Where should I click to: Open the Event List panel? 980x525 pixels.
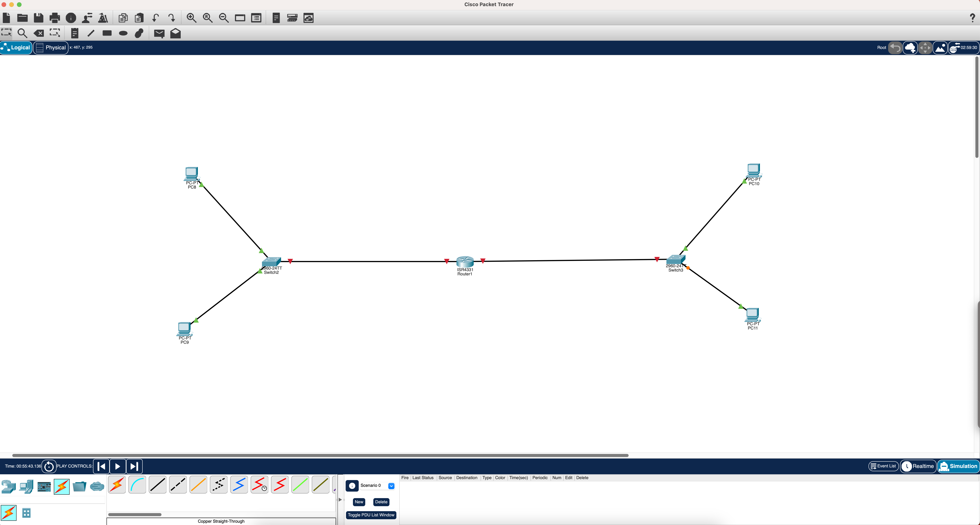883,466
